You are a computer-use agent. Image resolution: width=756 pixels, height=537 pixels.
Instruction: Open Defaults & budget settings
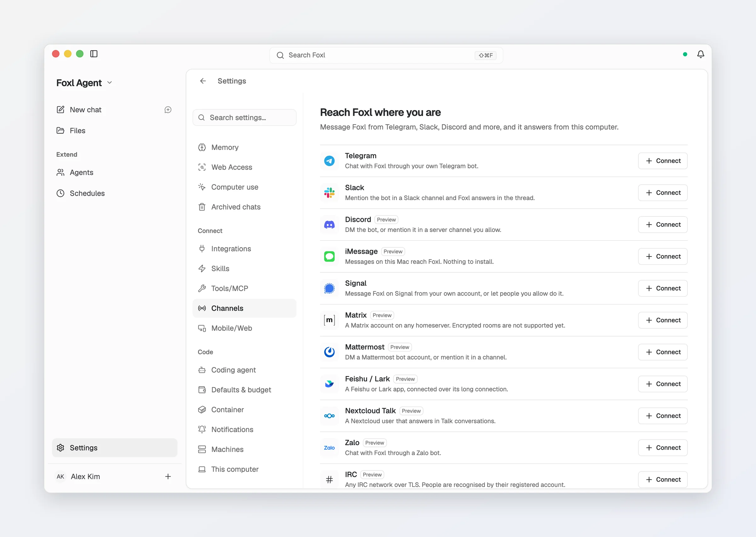244,390
